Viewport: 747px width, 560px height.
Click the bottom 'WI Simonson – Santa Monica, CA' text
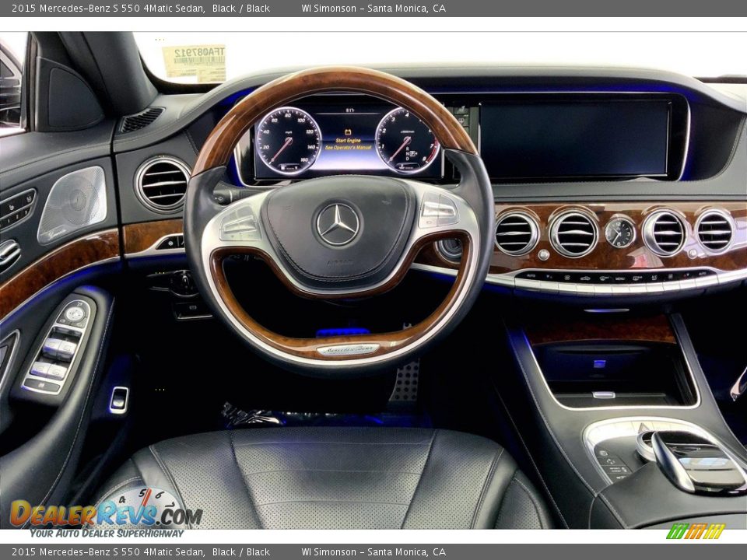(373, 552)
